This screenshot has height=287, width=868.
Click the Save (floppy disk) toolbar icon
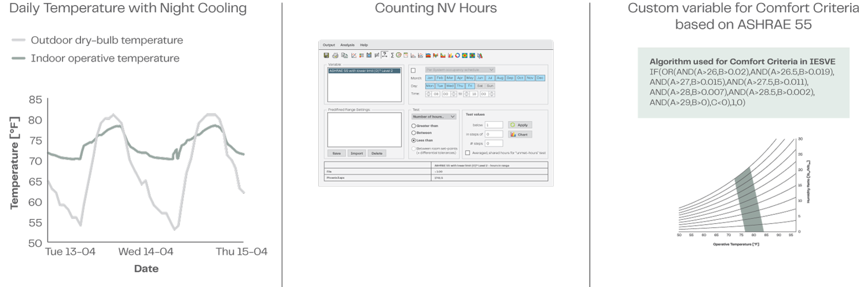[x=326, y=55]
